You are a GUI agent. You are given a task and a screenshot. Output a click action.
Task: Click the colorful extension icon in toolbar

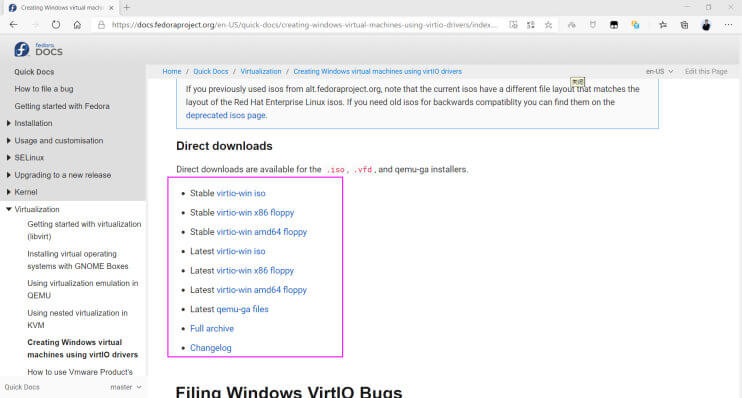[636, 25]
